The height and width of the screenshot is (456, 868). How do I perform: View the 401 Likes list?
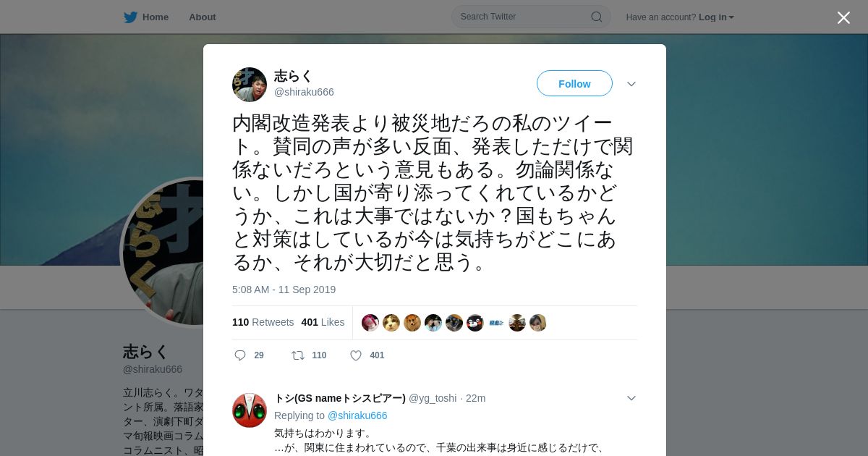pos(323,322)
